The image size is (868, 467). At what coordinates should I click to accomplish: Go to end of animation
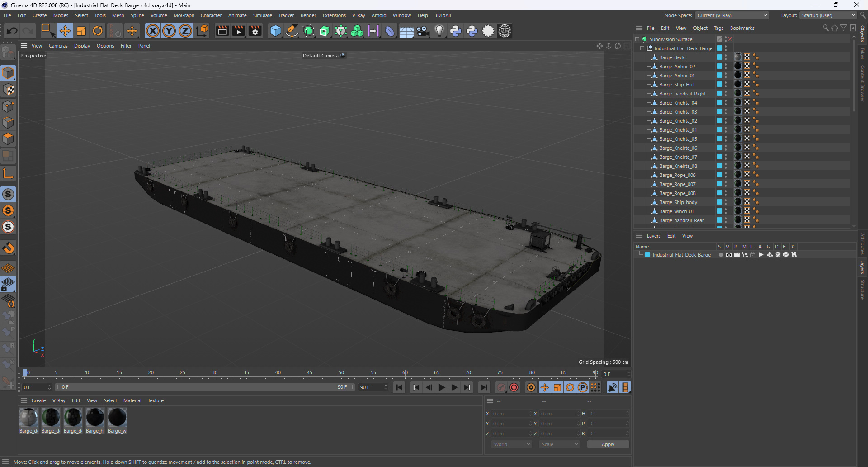(484, 387)
